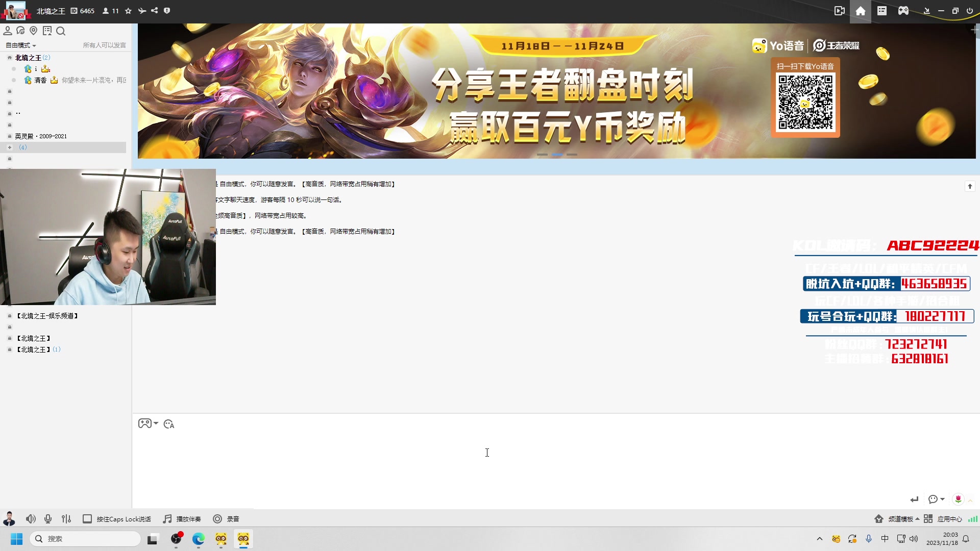Show hidden system tray icons
This screenshot has height=551, width=980.
tap(820, 539)
